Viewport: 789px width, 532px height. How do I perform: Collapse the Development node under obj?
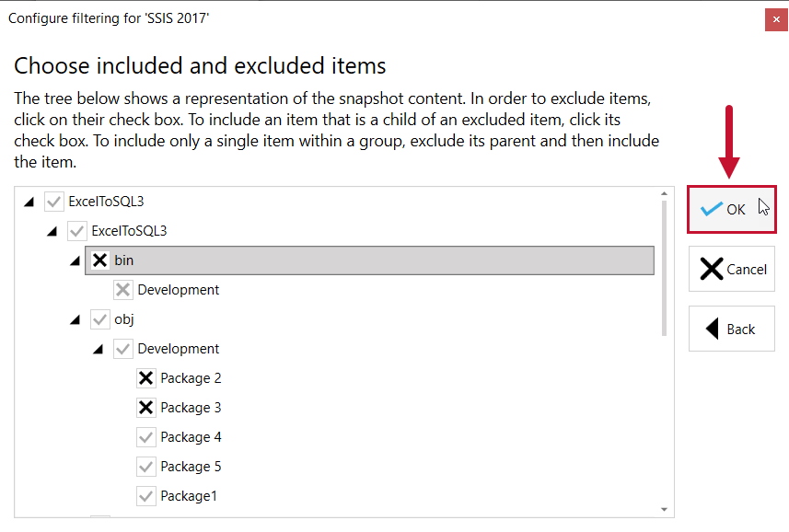tap(99, 350)
